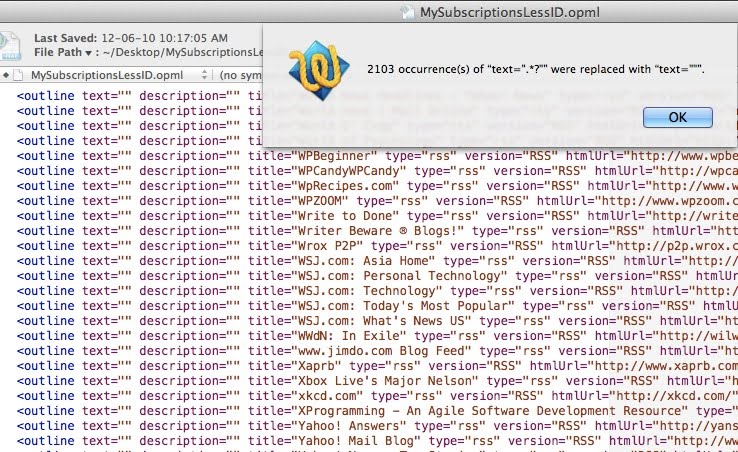Click the ~/Desktop/MySubscriptionsLe path text
The image size is (738, 452).
(x=183, y=52)
